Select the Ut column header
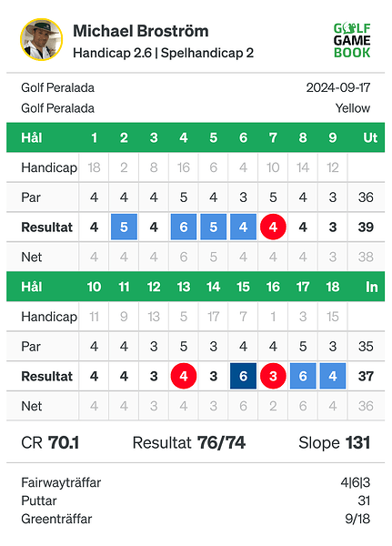Viewport: 392px width, 546px height. (370, 137)
